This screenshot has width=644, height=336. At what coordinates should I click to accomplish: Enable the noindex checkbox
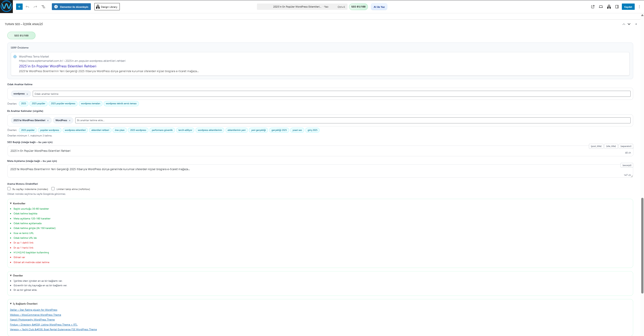[9, 189]
